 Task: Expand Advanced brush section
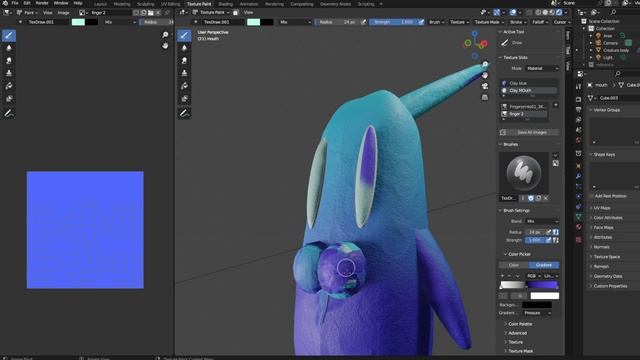coord(517,333)
